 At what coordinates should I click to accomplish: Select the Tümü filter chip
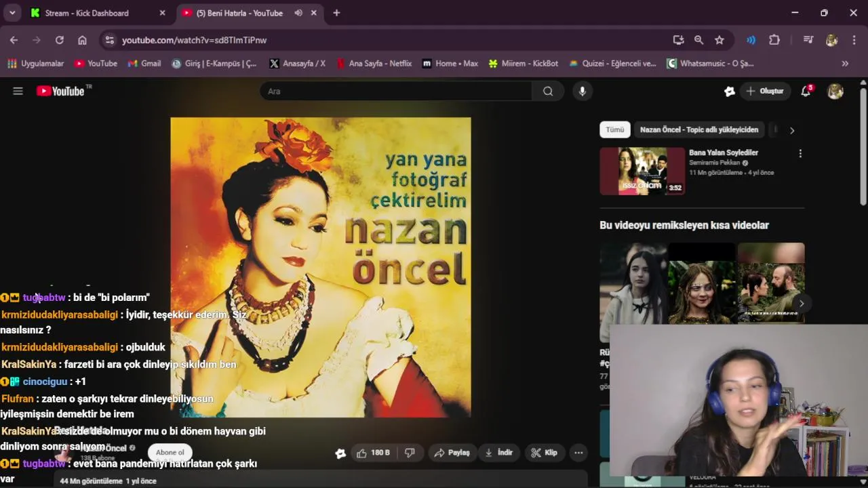(615, 129)
